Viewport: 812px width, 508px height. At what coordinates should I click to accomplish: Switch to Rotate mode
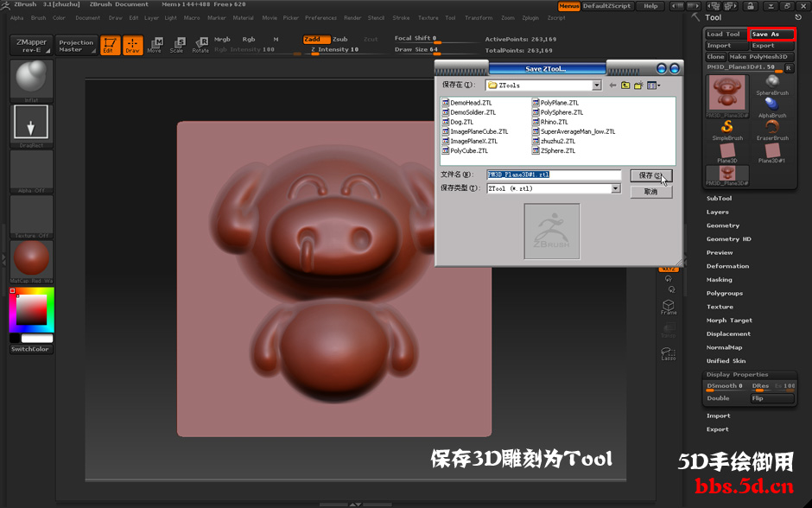click(x=200, y=45)
